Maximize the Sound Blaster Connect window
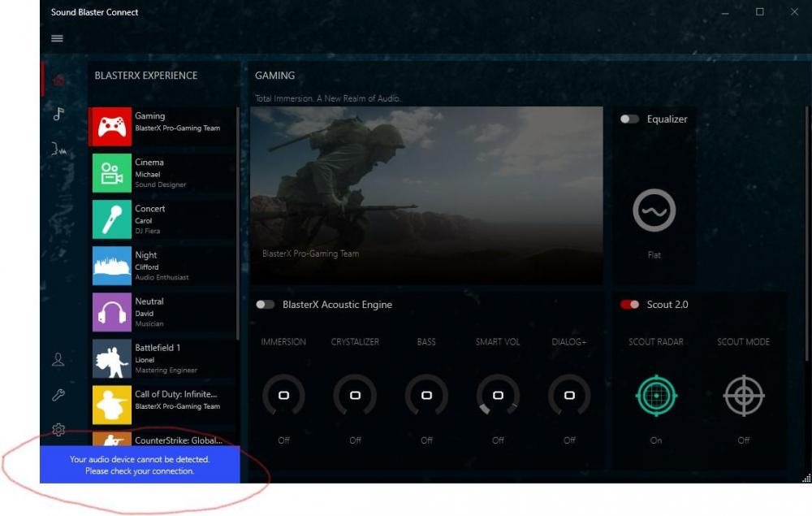This screenshot has height=516, width=812. pyautogui.click(x=760, y=11)
